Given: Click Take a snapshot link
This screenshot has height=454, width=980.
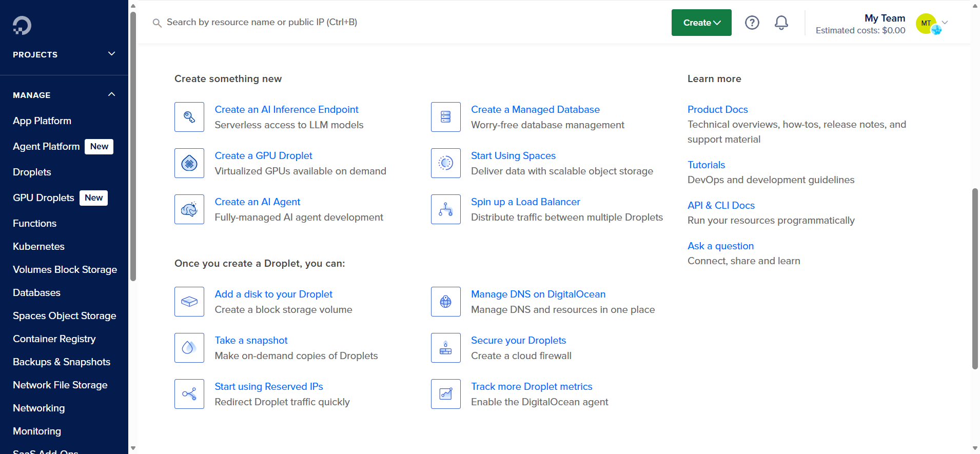Looking at the screenshot, I should (x=251, y=340).
